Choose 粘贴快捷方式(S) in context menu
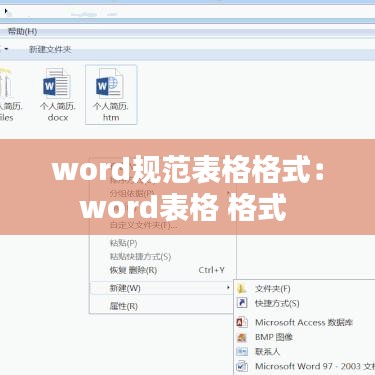375x375 pixels. (140, 256)
